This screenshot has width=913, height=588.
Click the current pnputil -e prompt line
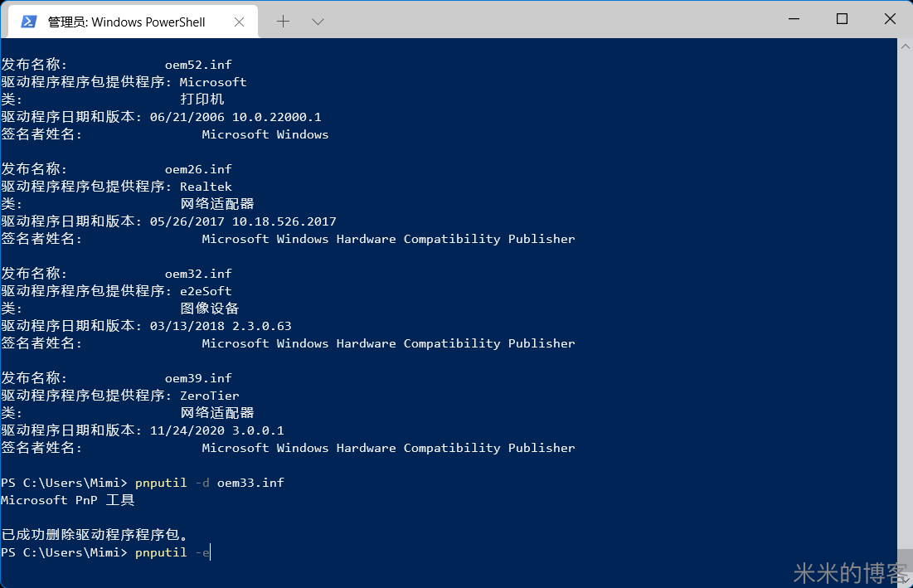(x=172, y=552)
